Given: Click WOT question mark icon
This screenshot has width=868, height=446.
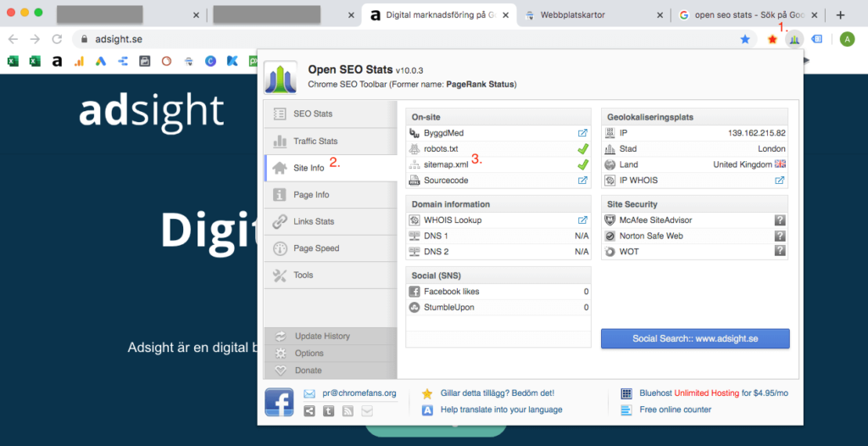Looking at the screenshot, I should point(780,251).
